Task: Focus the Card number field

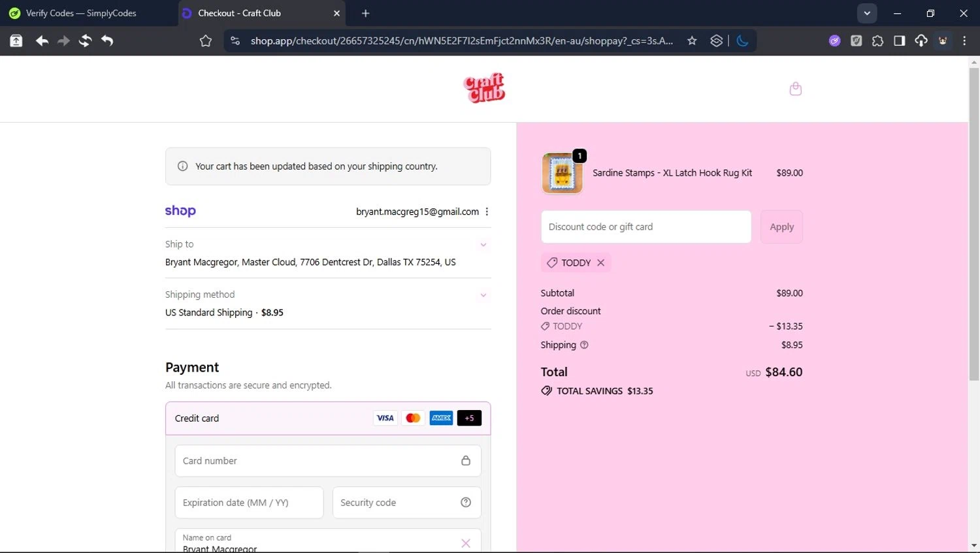Action: pyautogui.click(x=328, y=461)
